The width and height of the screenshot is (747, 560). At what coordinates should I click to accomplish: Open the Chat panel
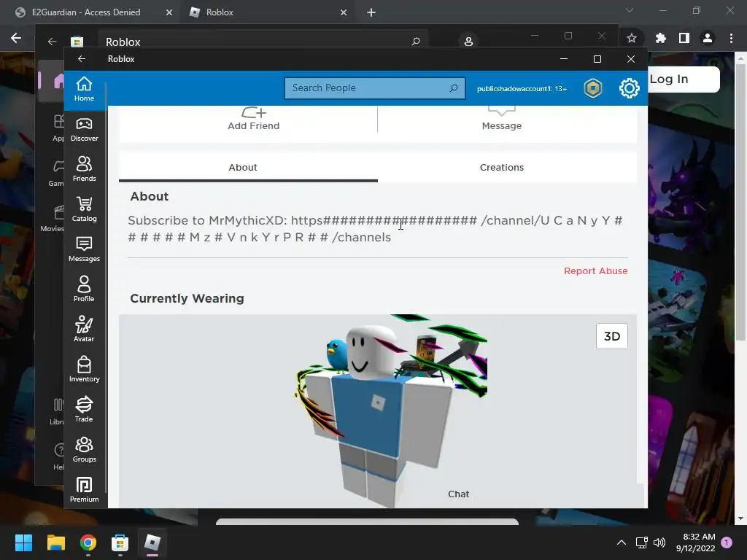pyautogui.click(x=458, y=494)
